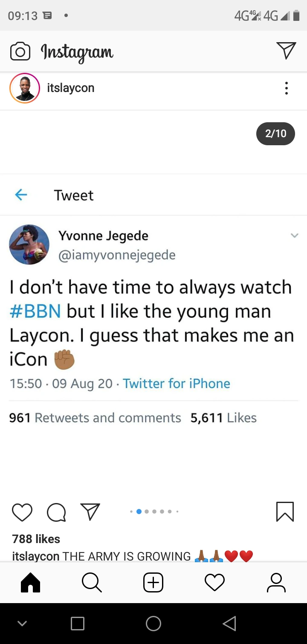Image resolution: width=307 pixels, height=644 pixels.
Task: Open the #BBN hashtag link
Action: point(35,311)
